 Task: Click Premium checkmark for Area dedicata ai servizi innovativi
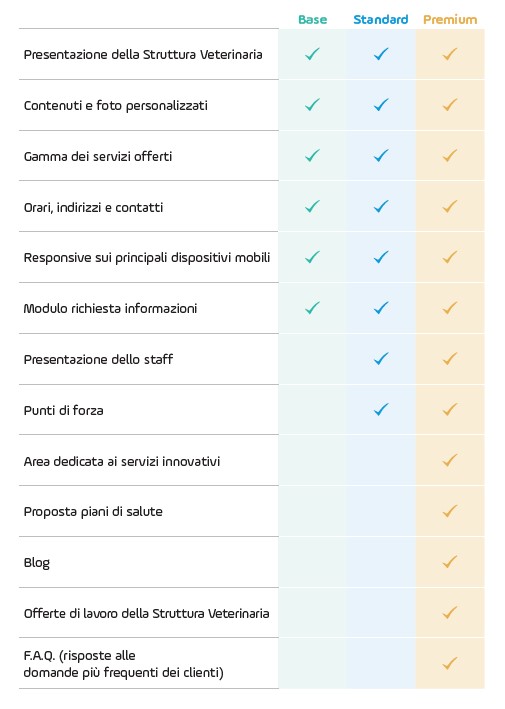pos(450,460)
